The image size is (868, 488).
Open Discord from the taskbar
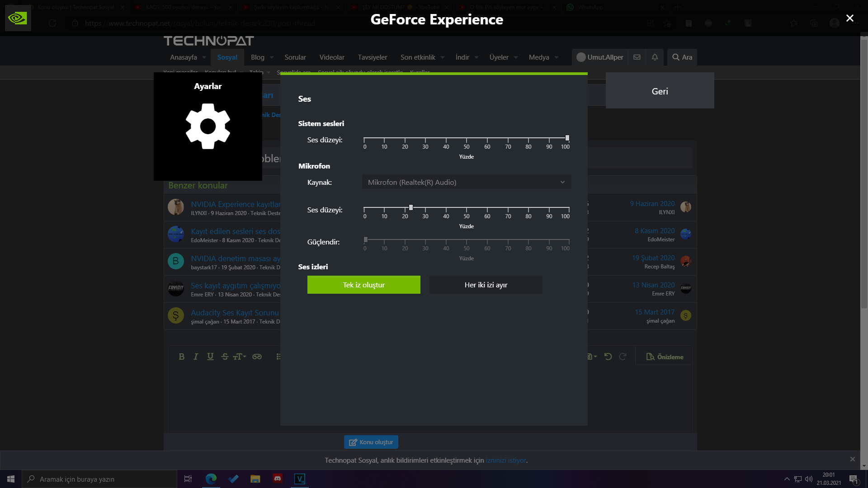click(278, 479)
